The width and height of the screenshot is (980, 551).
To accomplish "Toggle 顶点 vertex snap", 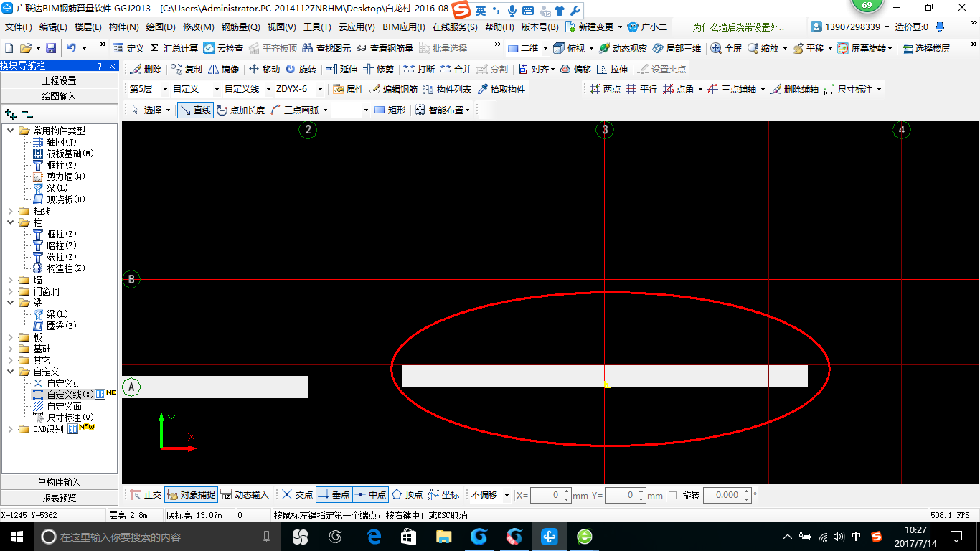I will tap(407, 495).
